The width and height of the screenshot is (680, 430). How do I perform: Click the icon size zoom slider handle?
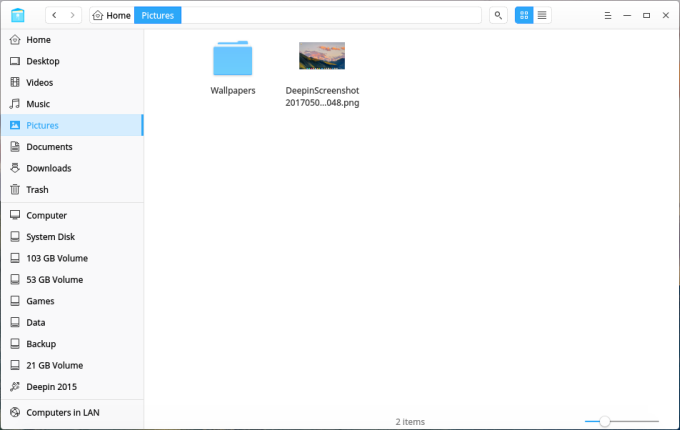605,421
